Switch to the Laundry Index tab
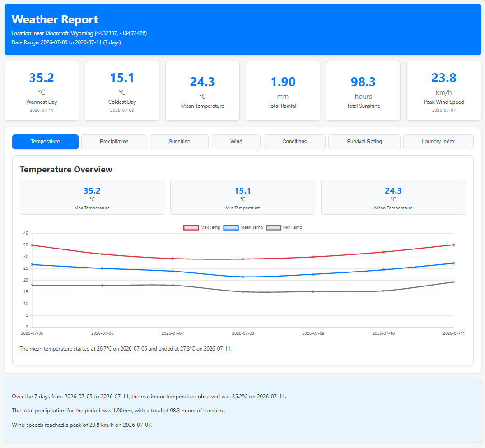This screenshot has width=485, height=448. click(x=438, y=142)
